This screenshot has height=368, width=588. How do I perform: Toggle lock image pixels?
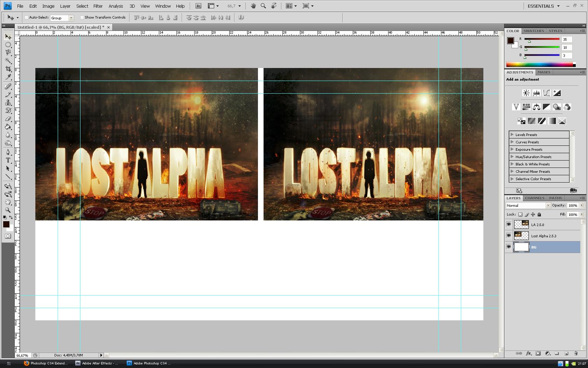point(527,214)
